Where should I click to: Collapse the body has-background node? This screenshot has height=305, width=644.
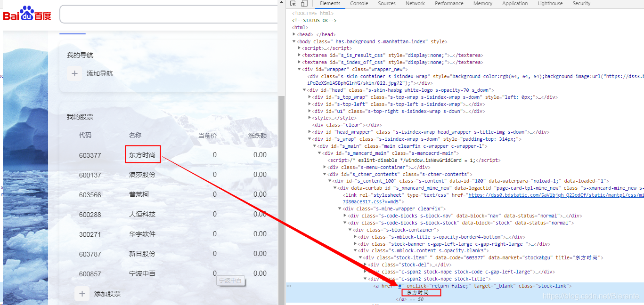click(294, 41)
